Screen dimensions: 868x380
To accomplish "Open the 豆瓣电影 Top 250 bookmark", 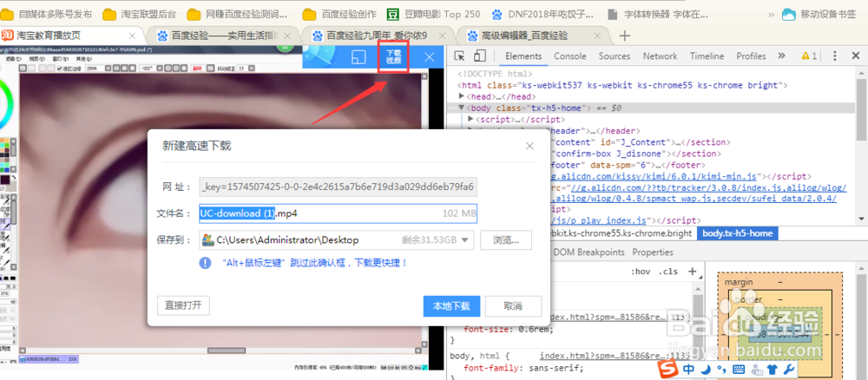I will click(433, 14).
